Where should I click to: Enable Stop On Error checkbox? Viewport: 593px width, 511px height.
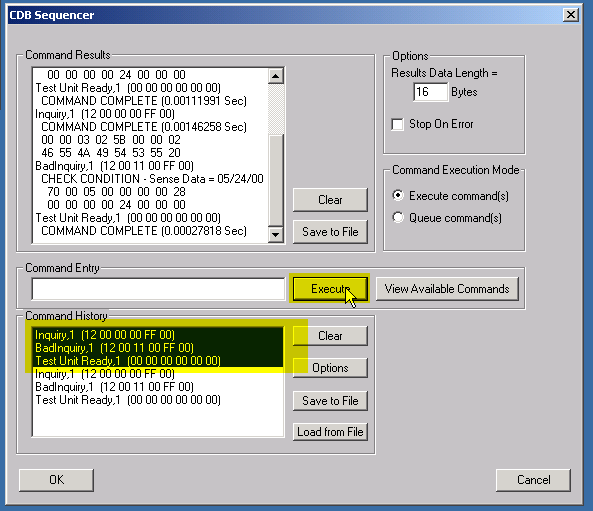pyautogui.click(x=397, y=124)
